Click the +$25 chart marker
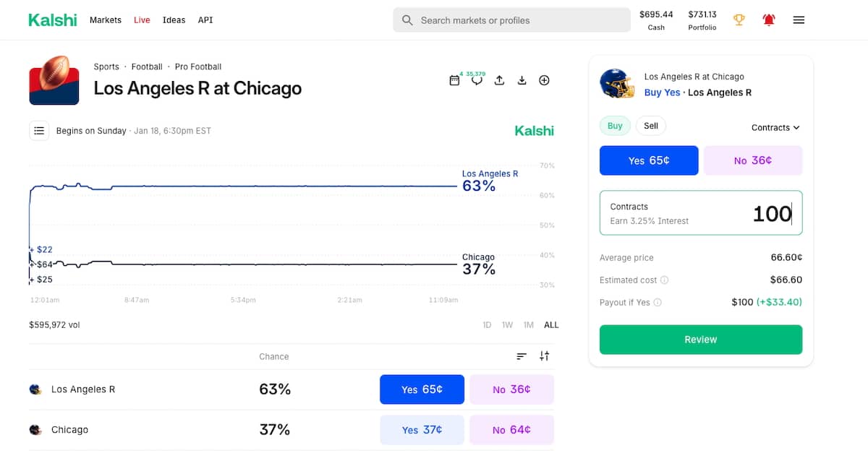The width and height of the screenshot is (868, 461). pos(41,279)
